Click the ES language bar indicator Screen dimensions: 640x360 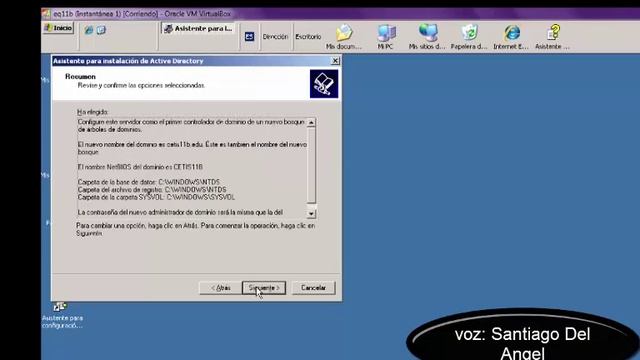pyautogui.click(x=249, y=37)
